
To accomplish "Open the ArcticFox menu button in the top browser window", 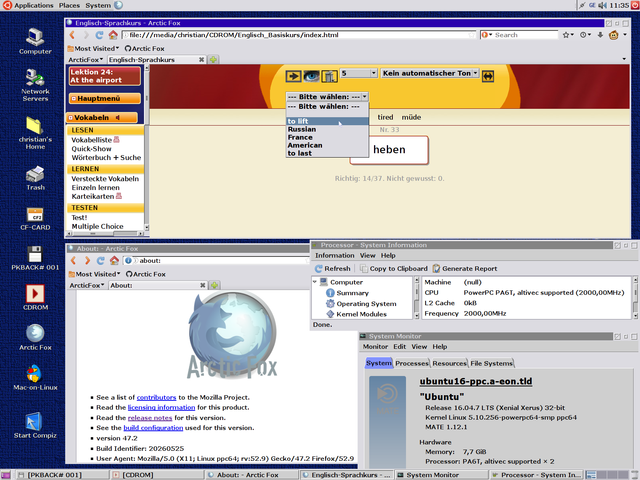I will pos(86,60).
